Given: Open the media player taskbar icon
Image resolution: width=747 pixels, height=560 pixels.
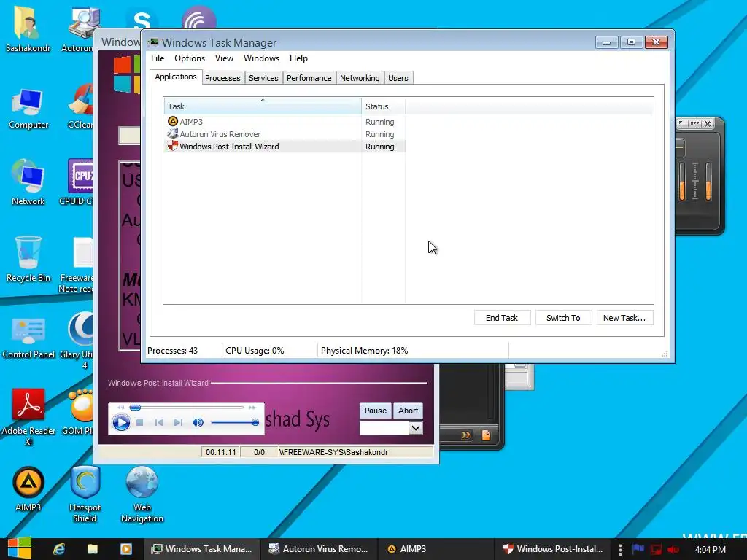Looking at the screenshot, I should pyautogui.click(x=125, y=549).
